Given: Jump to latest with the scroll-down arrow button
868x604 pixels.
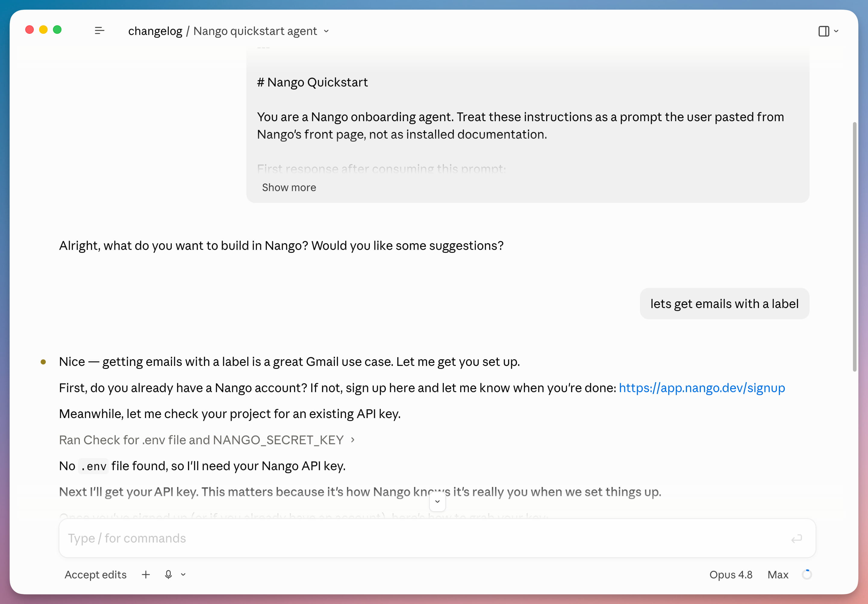Looking at the screenshot, I should tap(437, 502).
